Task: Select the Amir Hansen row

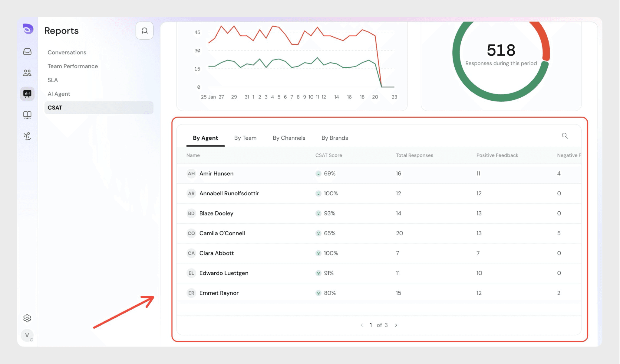Action: click(216, 174)
